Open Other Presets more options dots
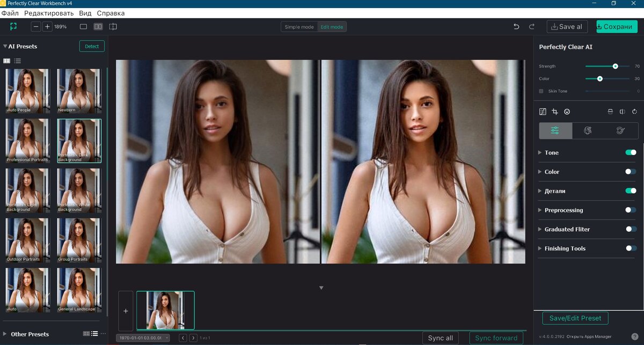 (104, 334)
